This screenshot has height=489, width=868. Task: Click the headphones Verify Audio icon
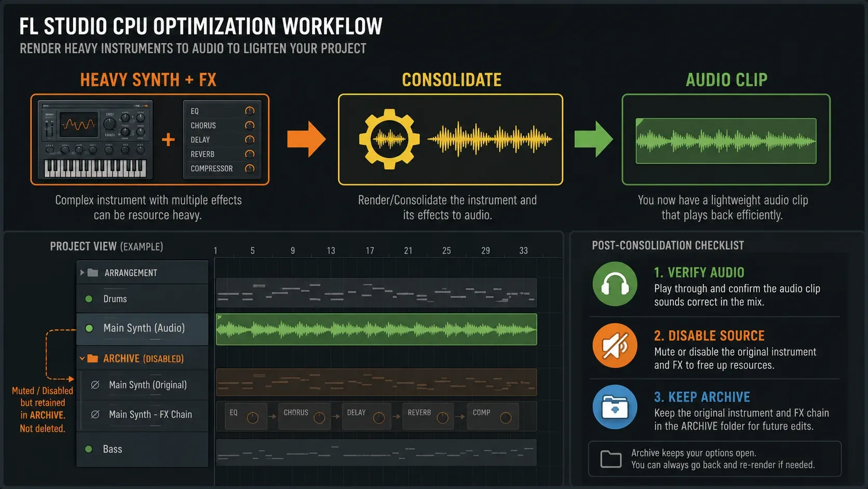coord(615,284)
